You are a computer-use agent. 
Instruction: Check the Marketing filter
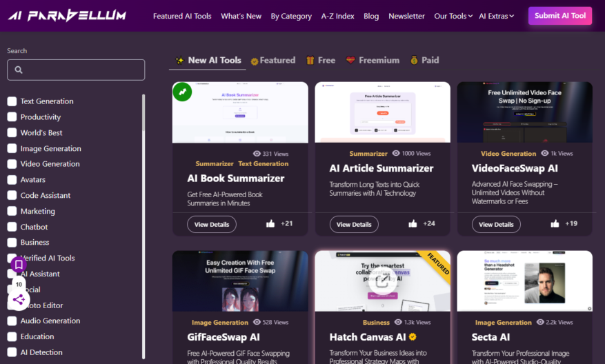coord(12,211)
